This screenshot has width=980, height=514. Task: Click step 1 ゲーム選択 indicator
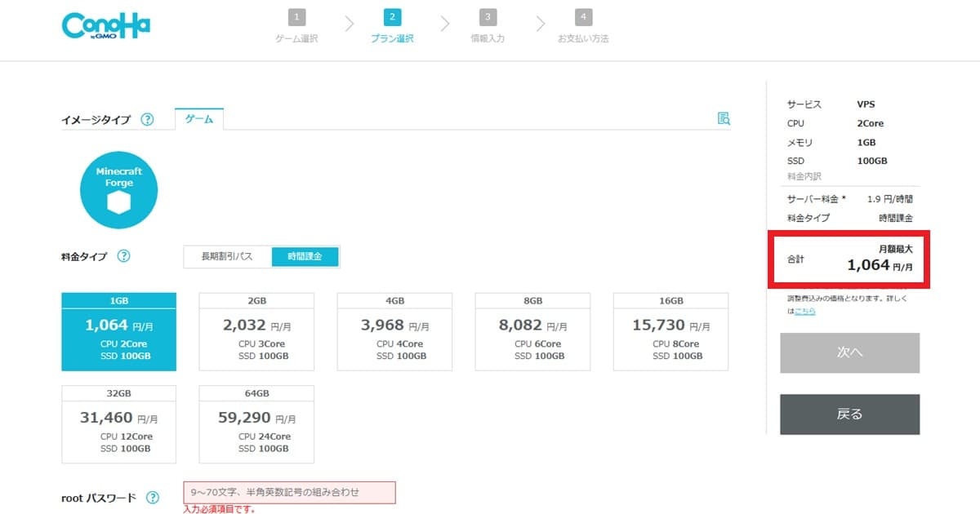[x=296, y=26]
